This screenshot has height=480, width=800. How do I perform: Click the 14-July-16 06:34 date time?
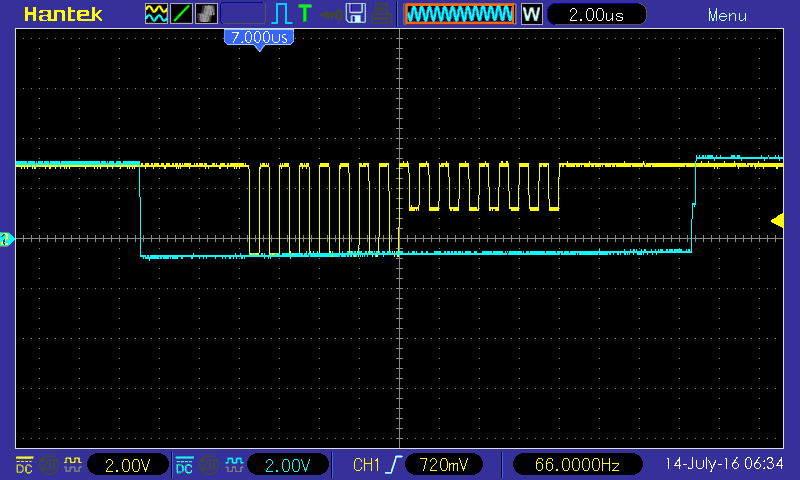(x=723, y=464)
